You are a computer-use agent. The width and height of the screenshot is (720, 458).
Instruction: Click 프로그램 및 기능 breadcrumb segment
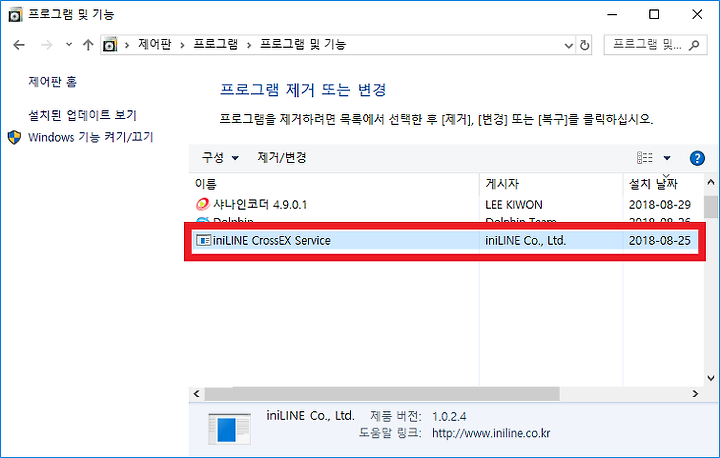pos(303,45)
